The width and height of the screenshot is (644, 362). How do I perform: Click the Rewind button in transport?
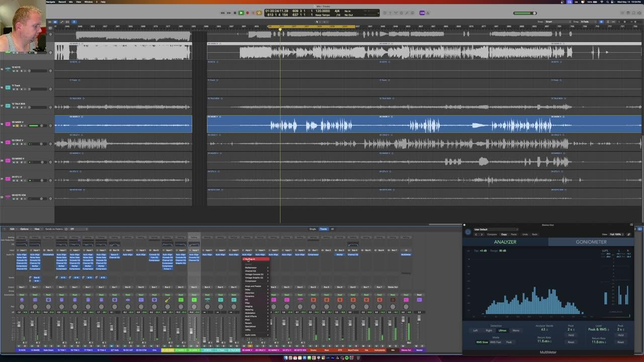coord(222,13)
